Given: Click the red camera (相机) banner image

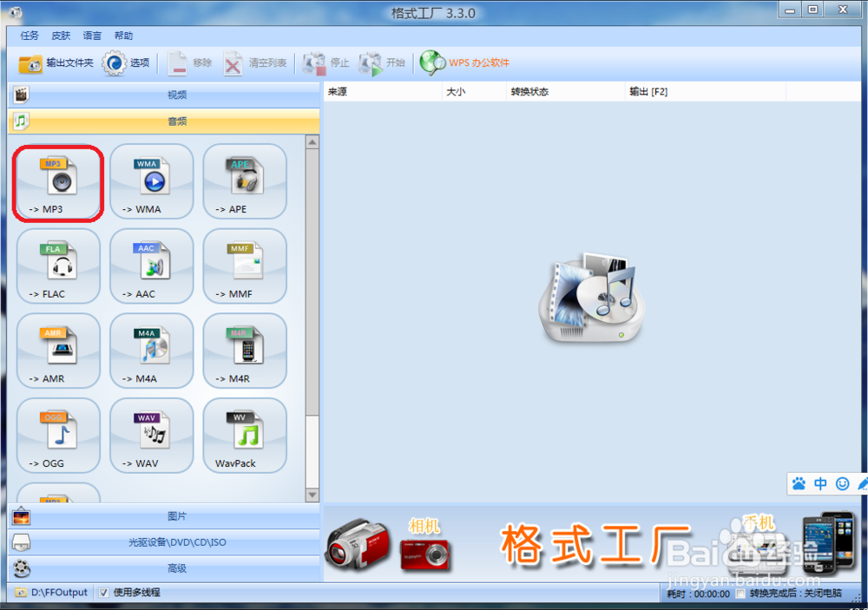Looking at the screenshot, I should [x=424, y=554].
